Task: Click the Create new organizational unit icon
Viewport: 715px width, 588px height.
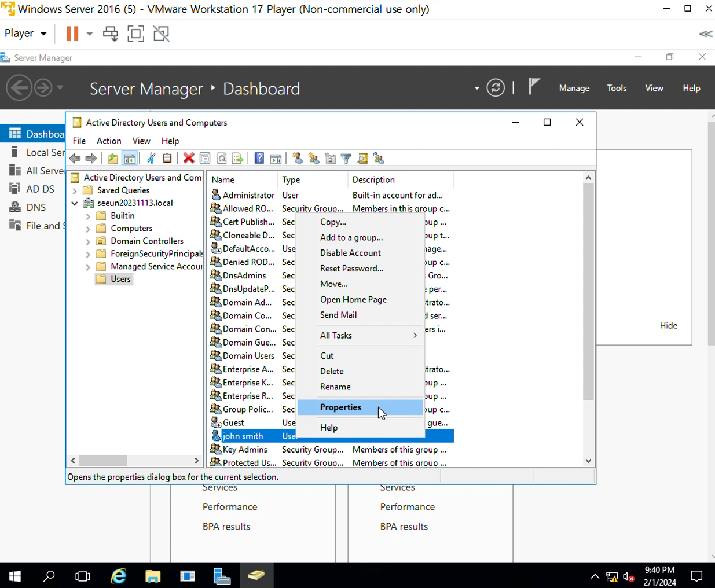Action: pyautogui.click(x=330, y=158)
